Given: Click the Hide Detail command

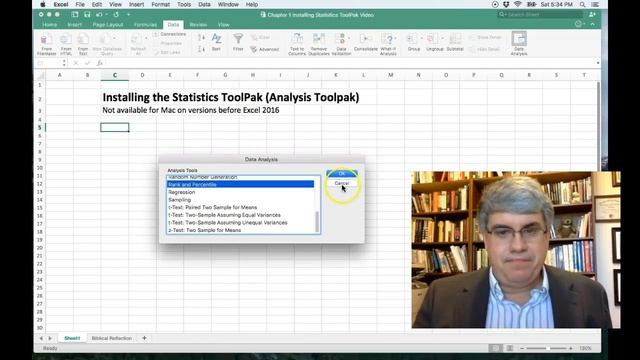Looking at the screenshot, I should click(x=484, y=49).
